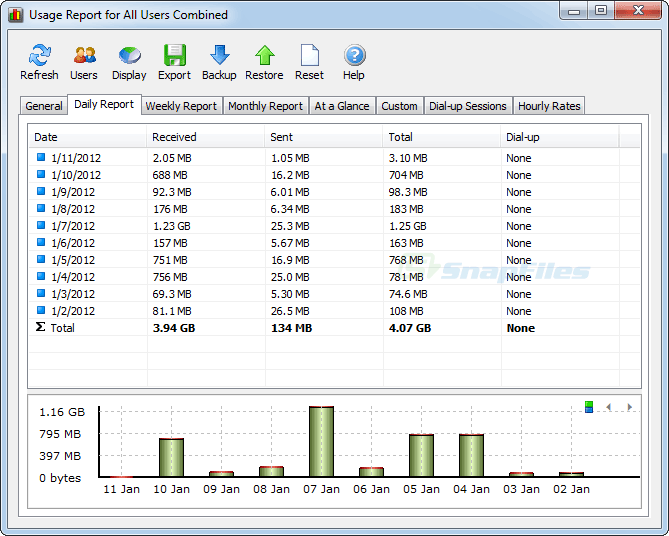Click the Backup arrow icon
The image size is (669, 536).
(219, 62)
